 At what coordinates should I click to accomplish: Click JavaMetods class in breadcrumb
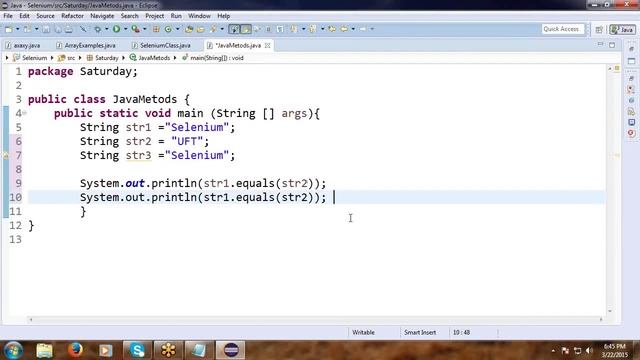(150, 58)
